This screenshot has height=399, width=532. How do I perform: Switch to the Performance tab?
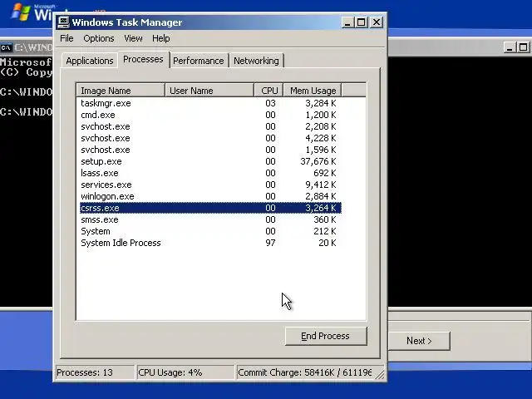click(x=199, y=61)
